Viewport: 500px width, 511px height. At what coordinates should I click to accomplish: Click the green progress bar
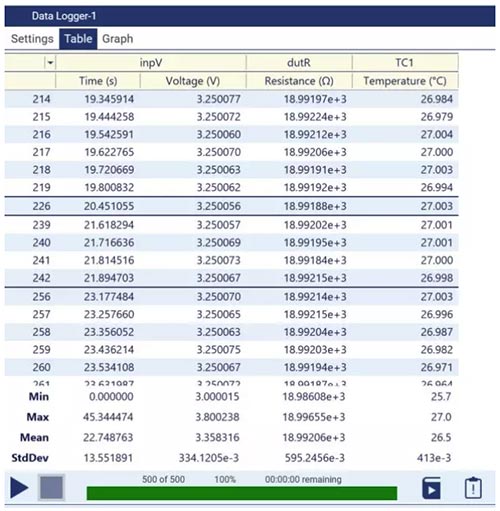(x=242, y=493)
